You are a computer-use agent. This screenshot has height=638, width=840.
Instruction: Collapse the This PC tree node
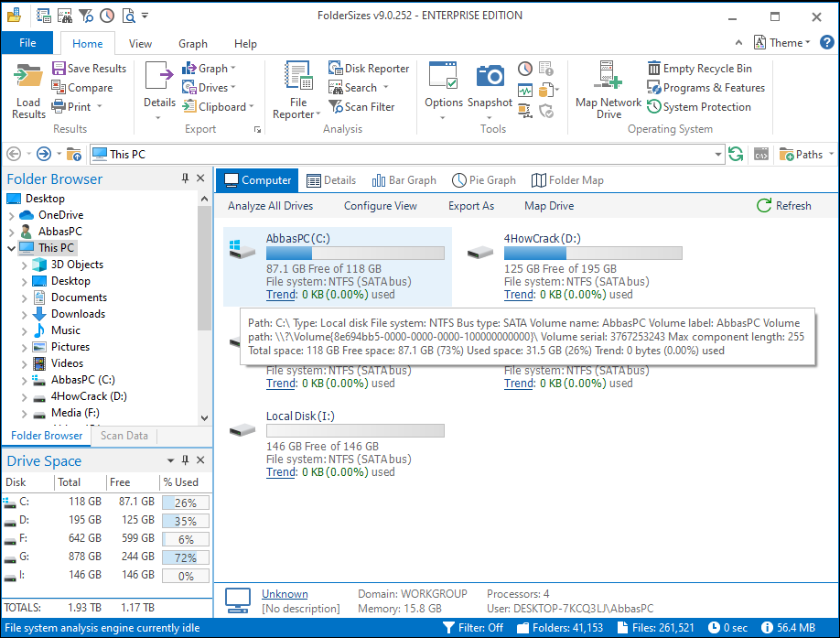coord(11,248)
